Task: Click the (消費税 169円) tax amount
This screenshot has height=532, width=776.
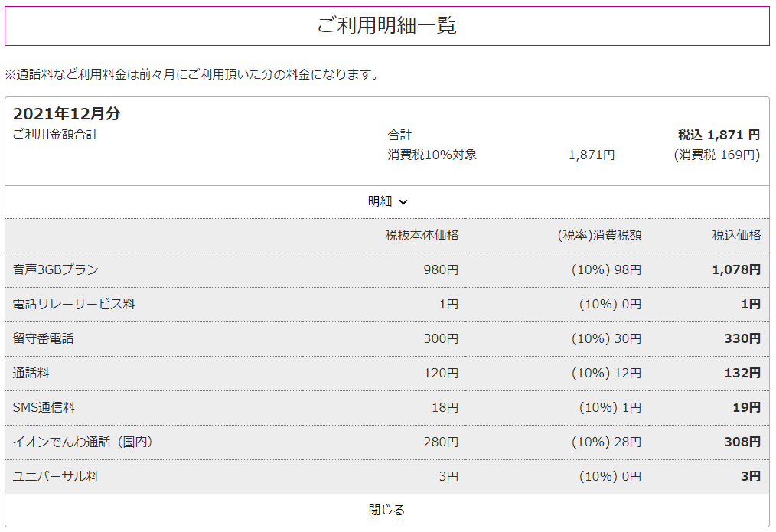Action: pyautogui.click(x=716, y=155)
